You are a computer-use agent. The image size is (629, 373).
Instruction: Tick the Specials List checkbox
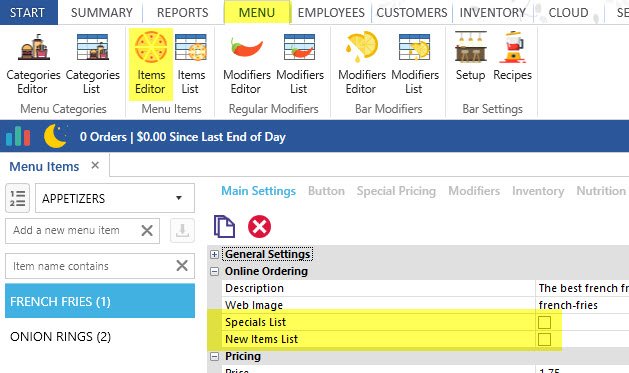point(544,322)
